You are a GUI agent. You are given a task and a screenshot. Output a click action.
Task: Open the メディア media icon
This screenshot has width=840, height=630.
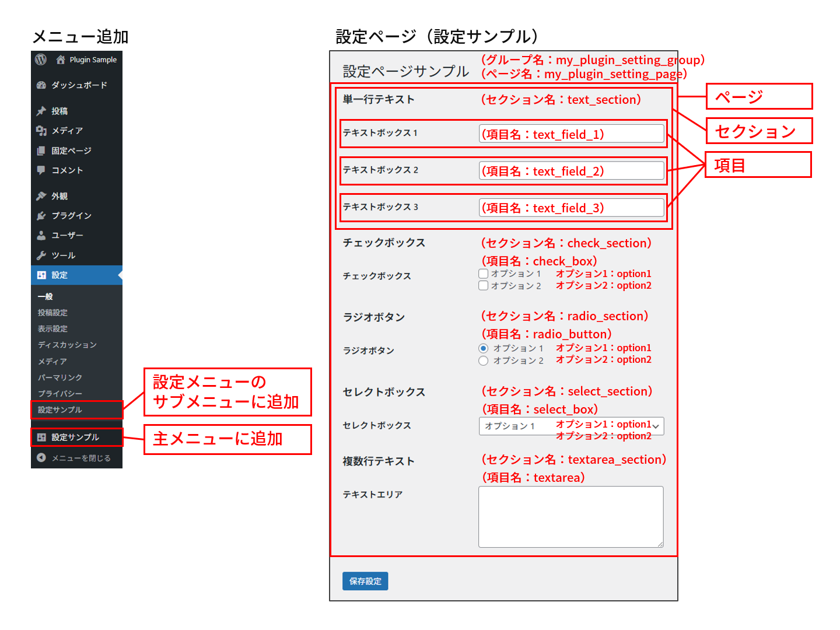[41, 131]
